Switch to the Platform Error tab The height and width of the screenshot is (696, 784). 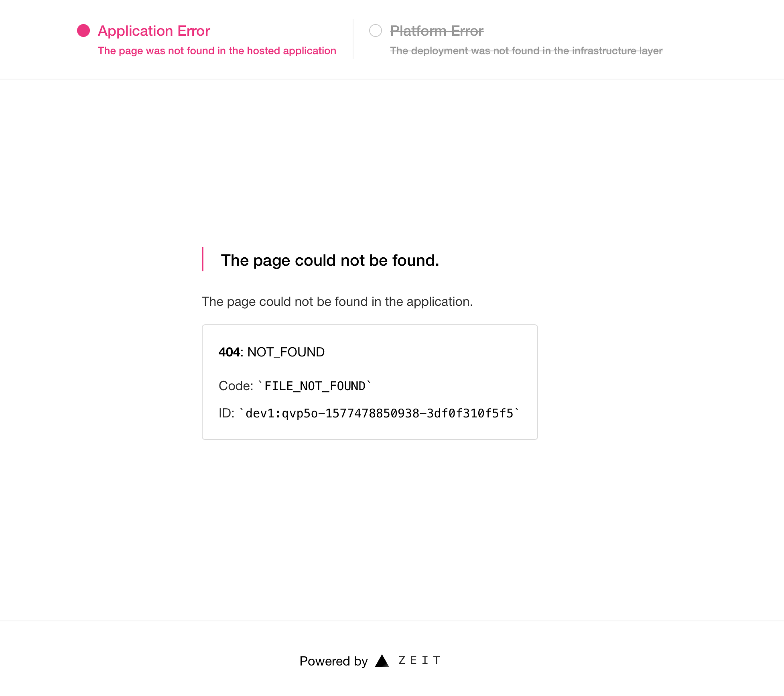tap(437, 31)
